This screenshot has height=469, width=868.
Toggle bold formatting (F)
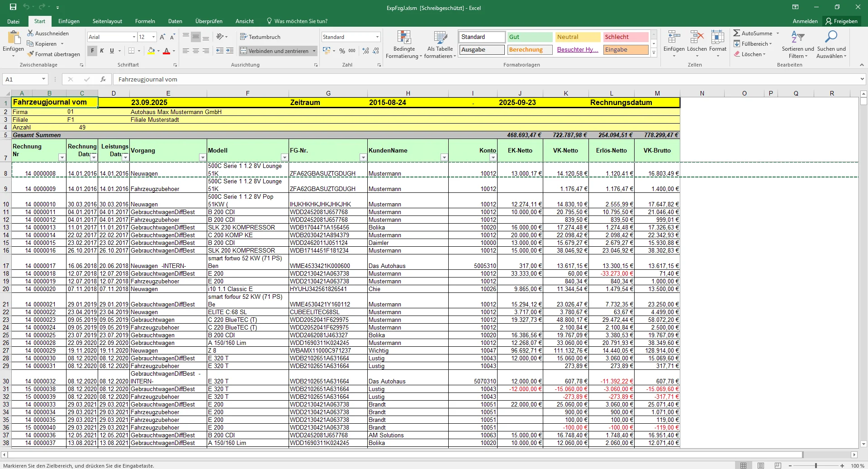click(92, 51)
